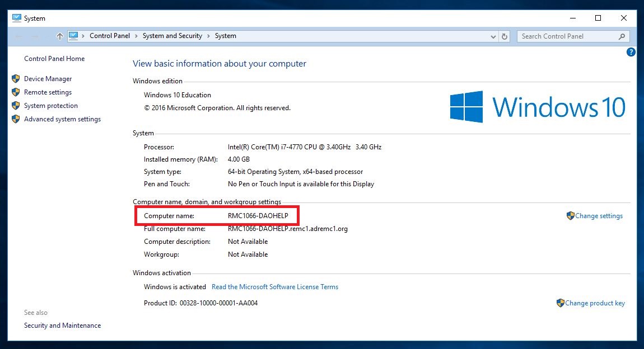
Task: Select the System breadcrumb item
Action: tap(226, 36)
